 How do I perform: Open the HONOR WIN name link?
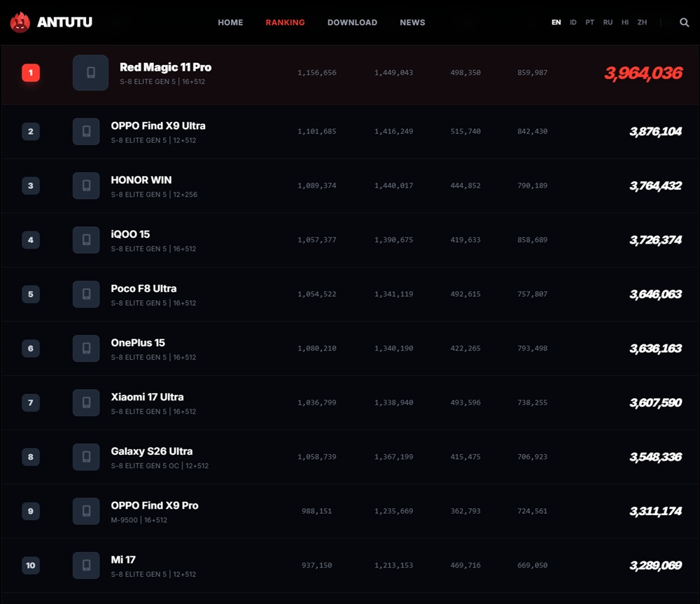coord(141,180)
